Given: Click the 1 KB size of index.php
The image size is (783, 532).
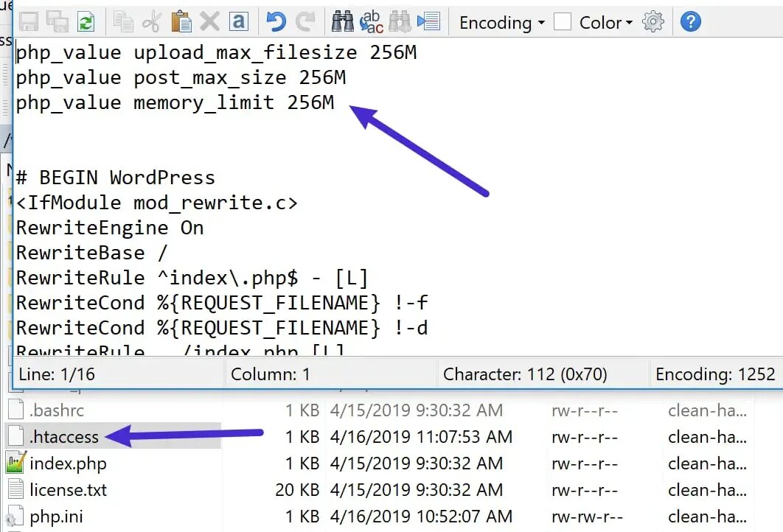Looking at the screenshot, I should (302, 463).
